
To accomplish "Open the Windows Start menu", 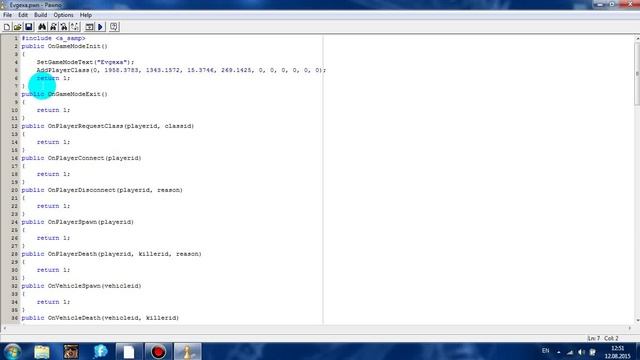I will [13, 351].
